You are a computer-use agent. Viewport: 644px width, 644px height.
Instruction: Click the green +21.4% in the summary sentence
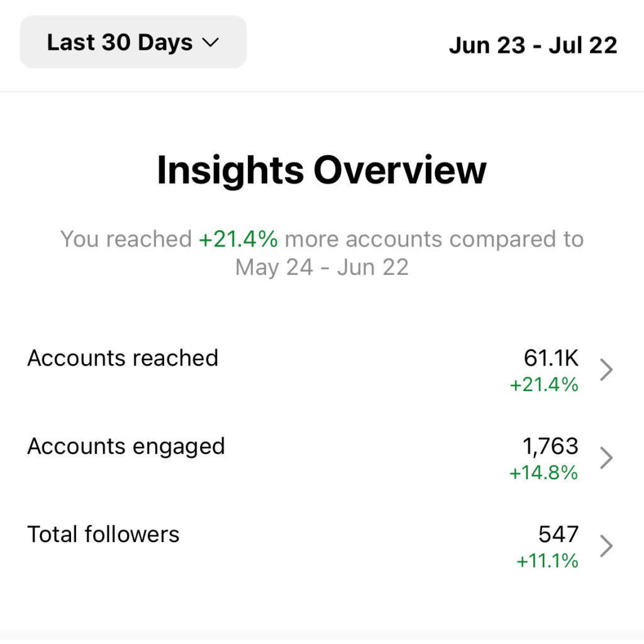coord(238,239)
